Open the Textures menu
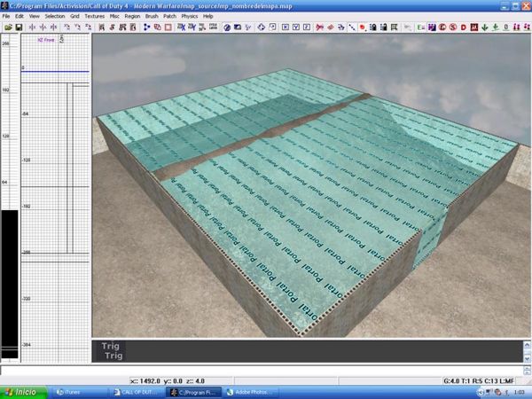The image size is (532, 399). [94, 16]
